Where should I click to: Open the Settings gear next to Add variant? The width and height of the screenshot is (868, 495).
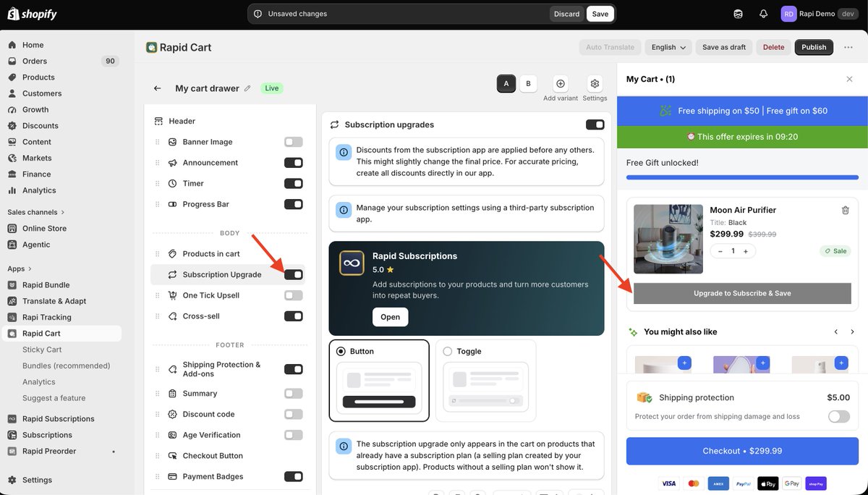tap(595, 84)
